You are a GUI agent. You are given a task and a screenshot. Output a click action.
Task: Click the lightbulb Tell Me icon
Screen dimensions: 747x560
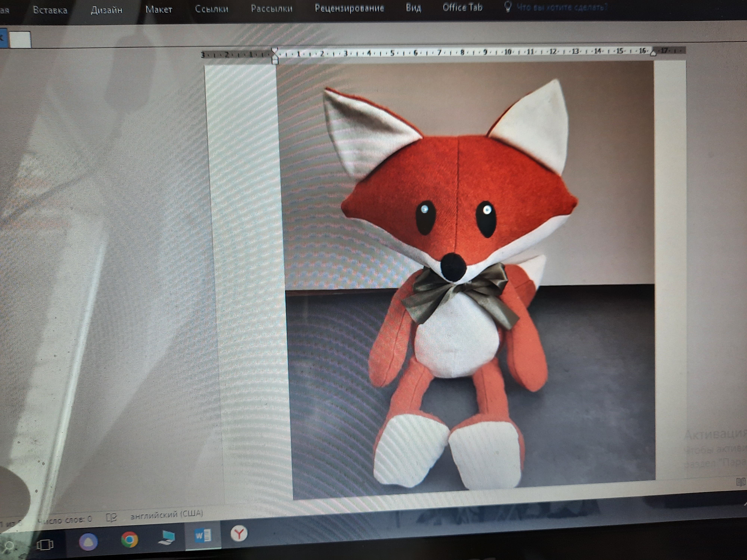(508, 6)
